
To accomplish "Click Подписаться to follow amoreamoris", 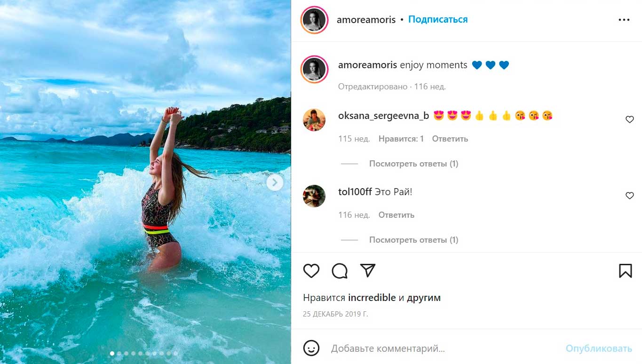I will point(438,20).
